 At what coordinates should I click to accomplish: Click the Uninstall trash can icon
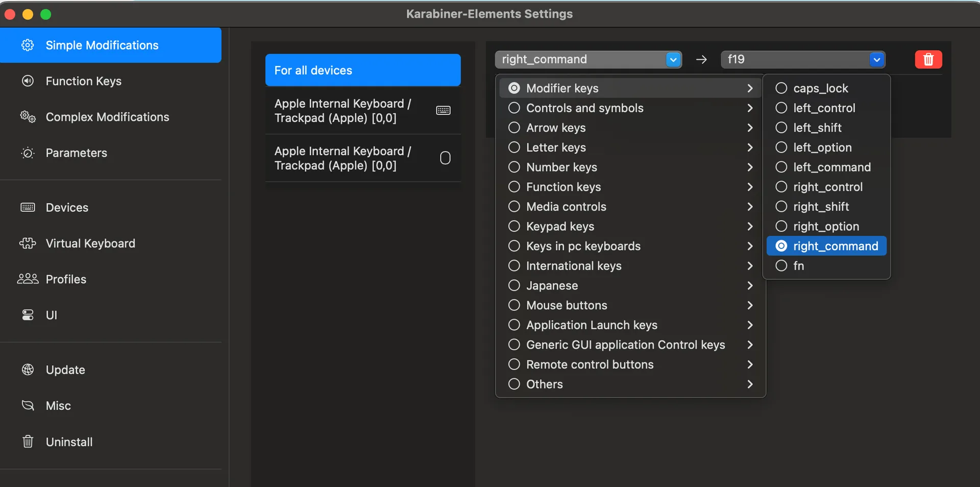tap(28, 442)
